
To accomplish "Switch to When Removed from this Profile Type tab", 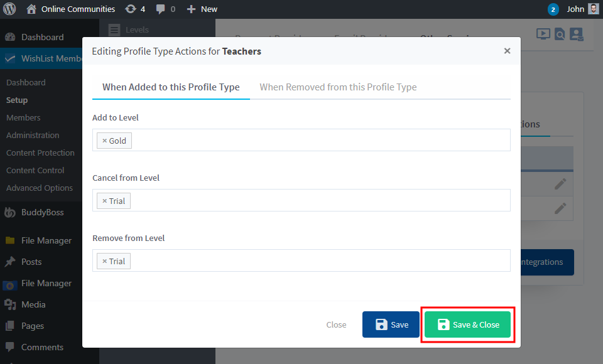I will [337, 87].
